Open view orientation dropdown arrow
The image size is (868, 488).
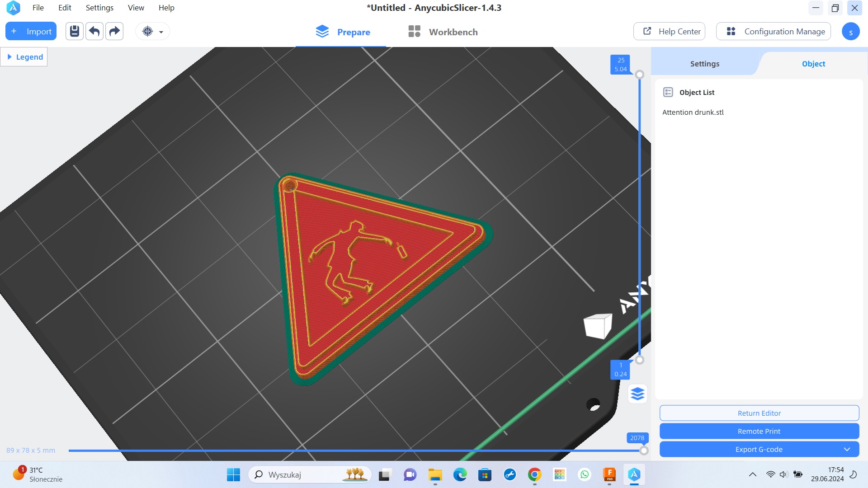(x=161, y=32)
